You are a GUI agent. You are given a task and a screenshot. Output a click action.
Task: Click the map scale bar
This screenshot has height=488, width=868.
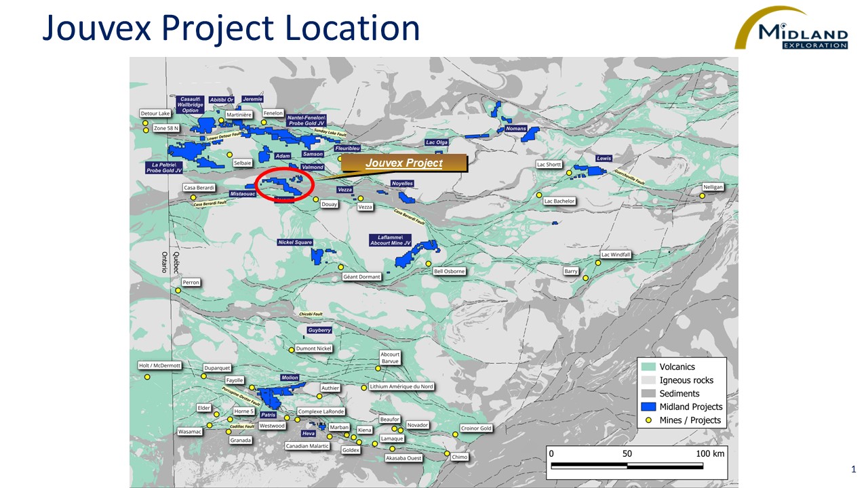[x=627, y=466]
